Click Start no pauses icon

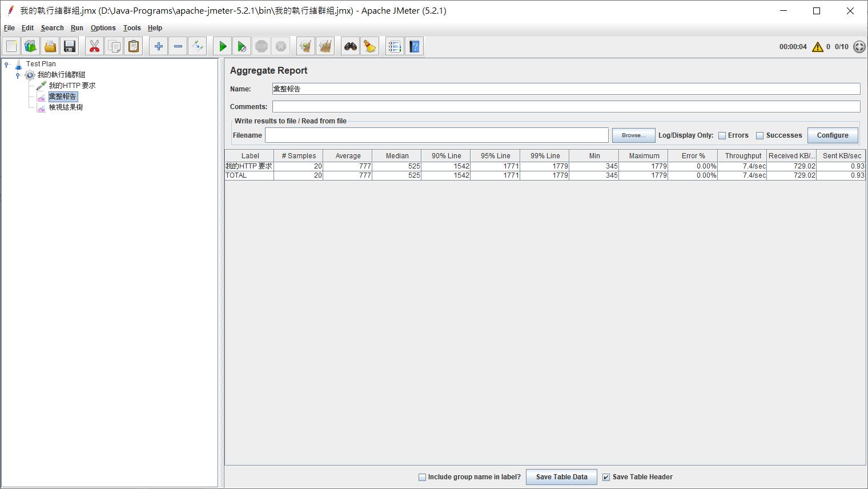coord(242,46)
